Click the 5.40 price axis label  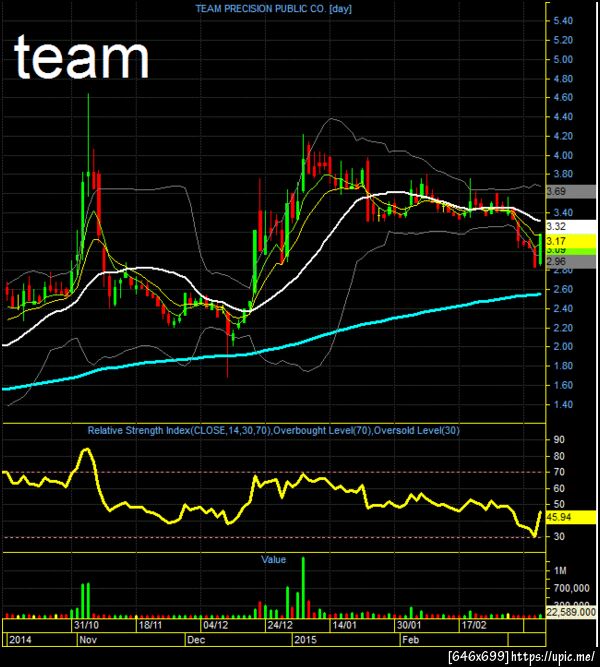tap(563, 21)
